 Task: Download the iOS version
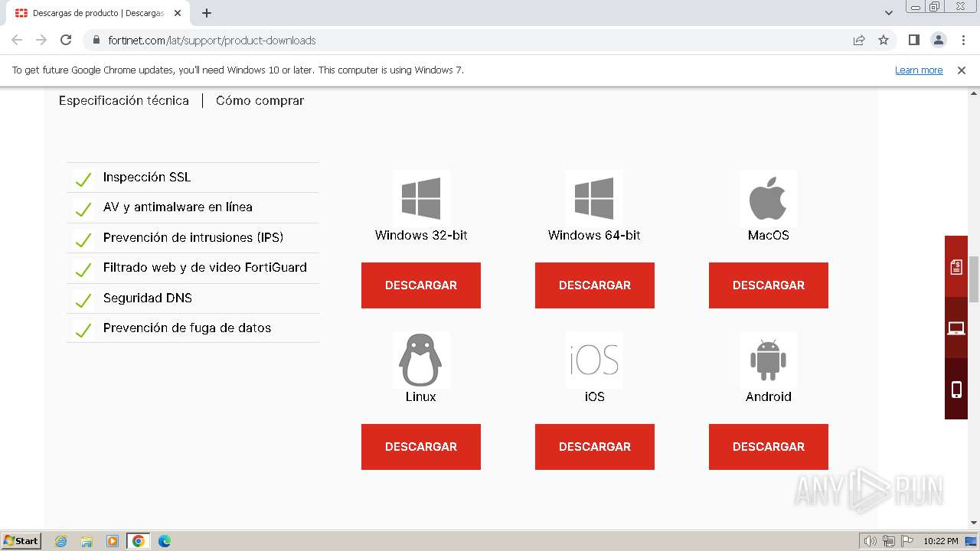pyautogui.click(x=595, y=447)
